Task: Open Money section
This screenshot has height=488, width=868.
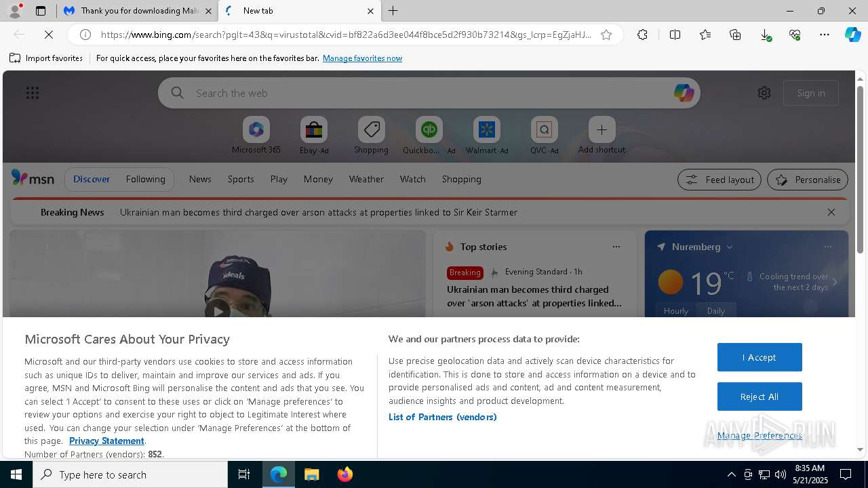Action: [318, 179]
